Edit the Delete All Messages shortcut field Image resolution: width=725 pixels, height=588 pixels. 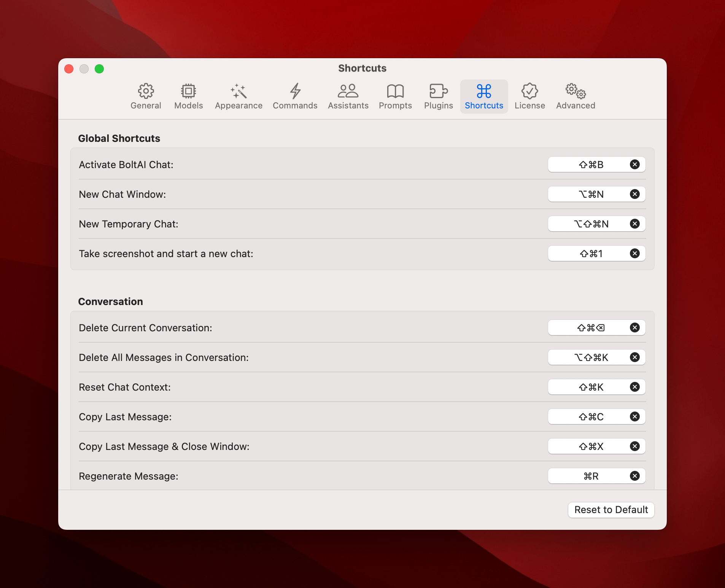pos(590,357)
